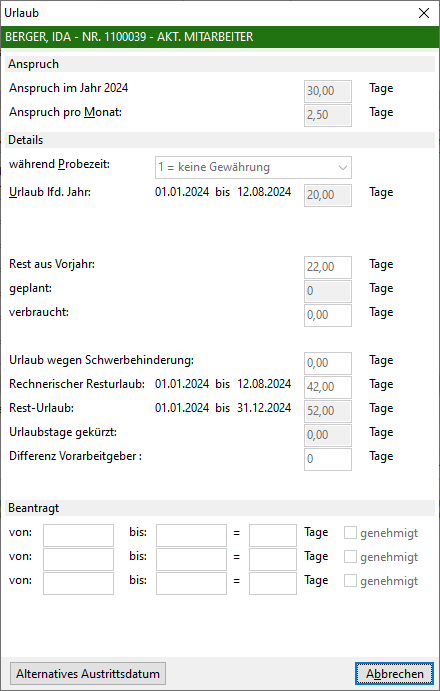Tick the first genehmigt checkbox
This screenshot has width=440, height=691.
click(350, 533)
